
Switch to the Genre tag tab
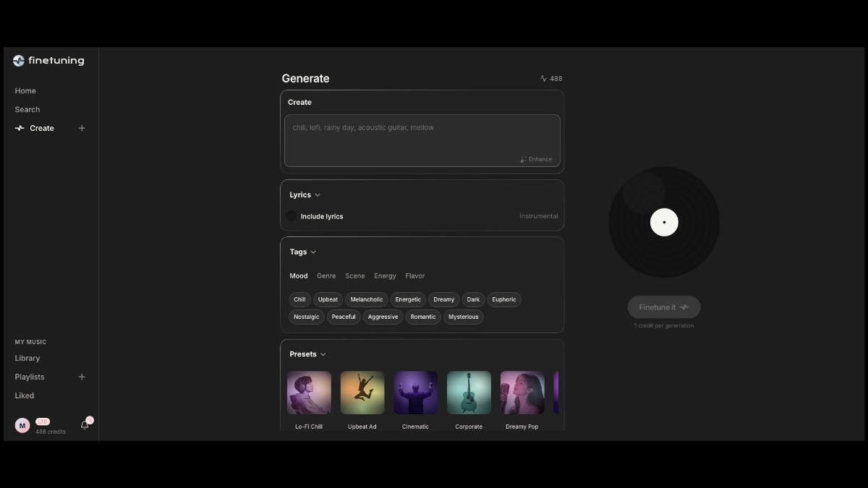[x=326, y=276]
